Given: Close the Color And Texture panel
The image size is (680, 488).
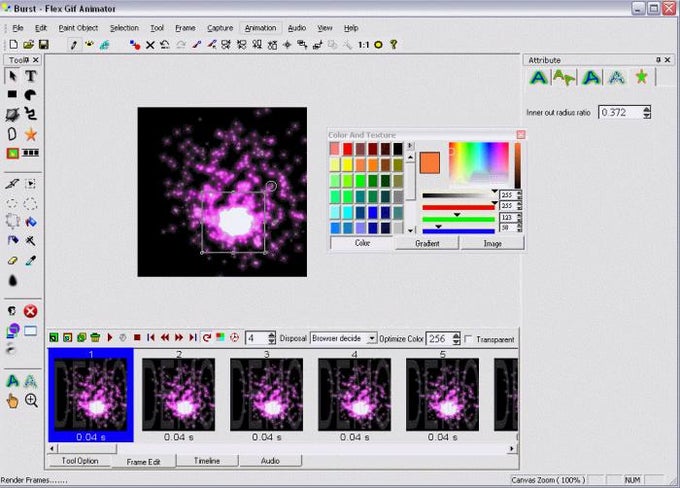Looking at the screenshot, I should click(x=520, y=134).
